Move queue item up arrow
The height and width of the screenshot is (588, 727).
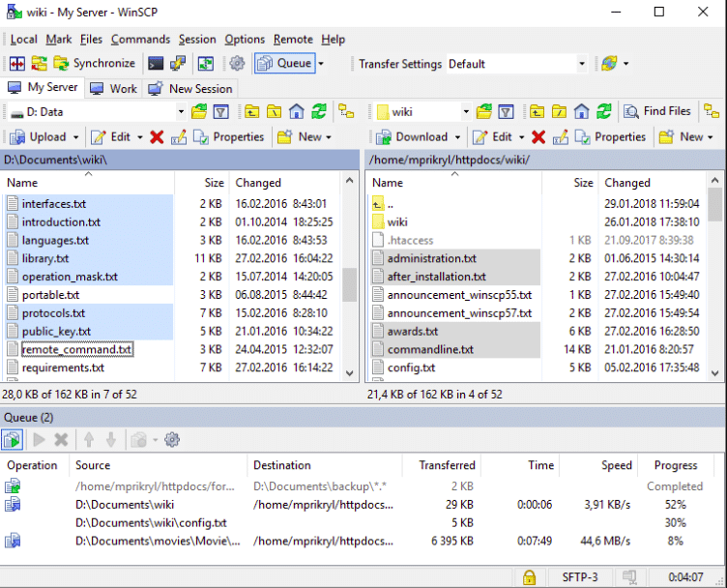point(89,440)
